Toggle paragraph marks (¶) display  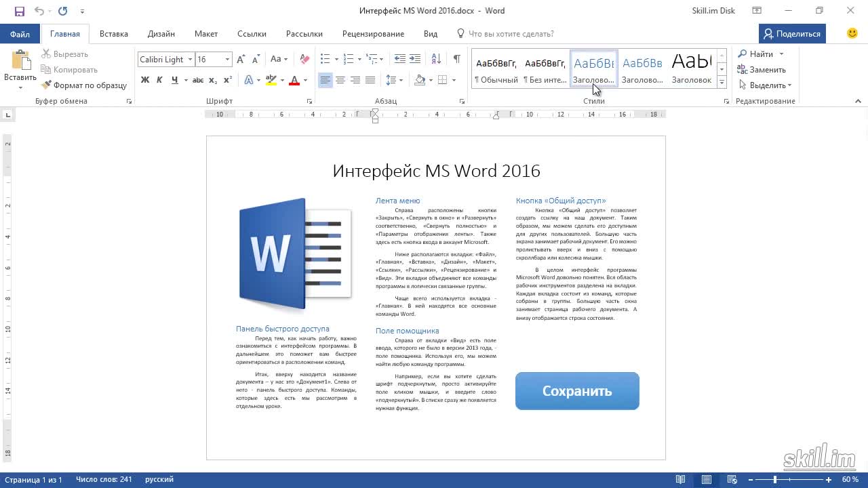click(457, 60)
